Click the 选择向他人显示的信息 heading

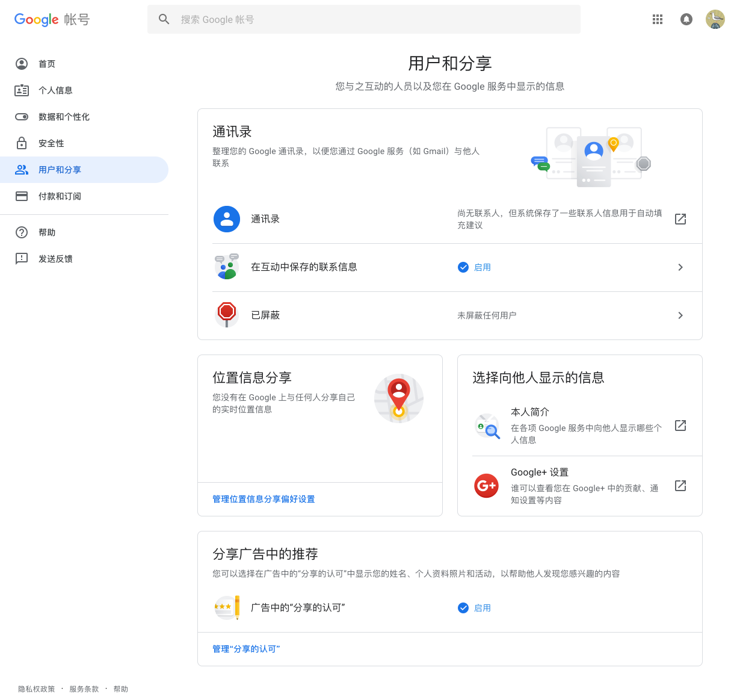coord(538,377)
